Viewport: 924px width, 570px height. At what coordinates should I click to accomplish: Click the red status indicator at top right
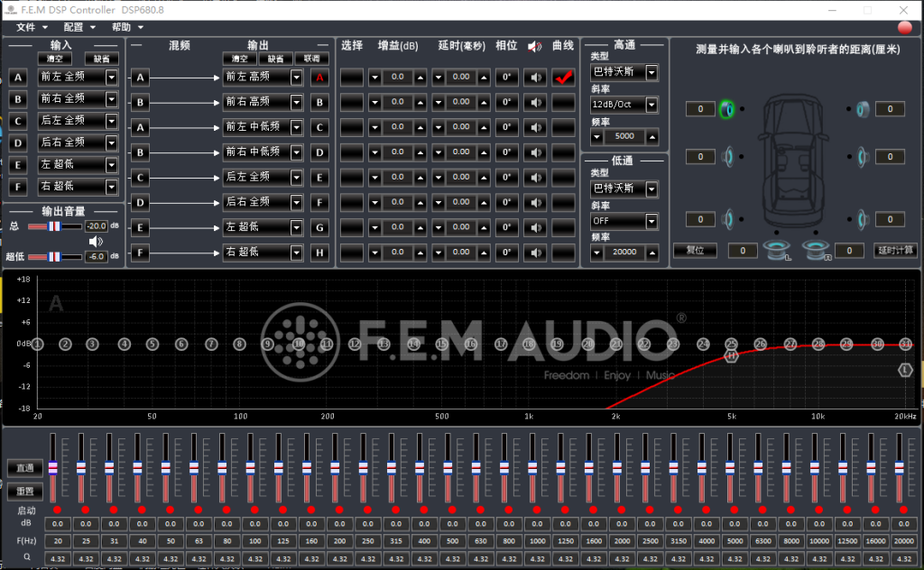coord(904,28)
